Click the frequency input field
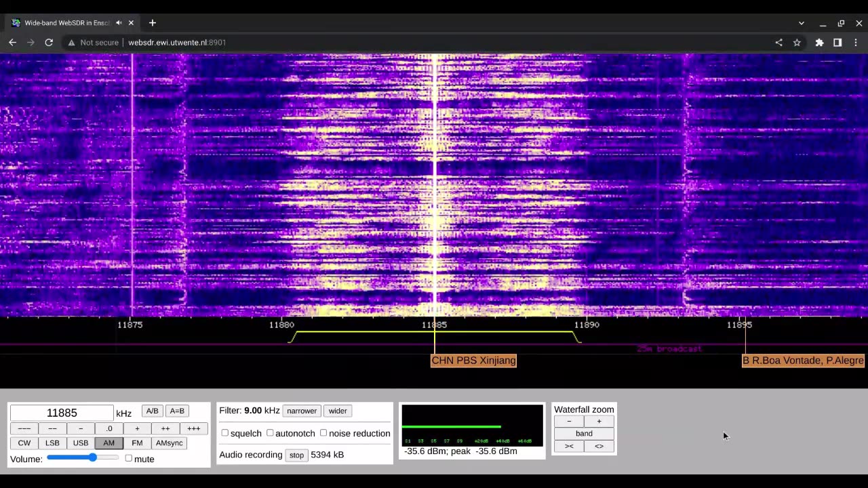The width and height of the screenshot is (868, 488). click(62, 413)
